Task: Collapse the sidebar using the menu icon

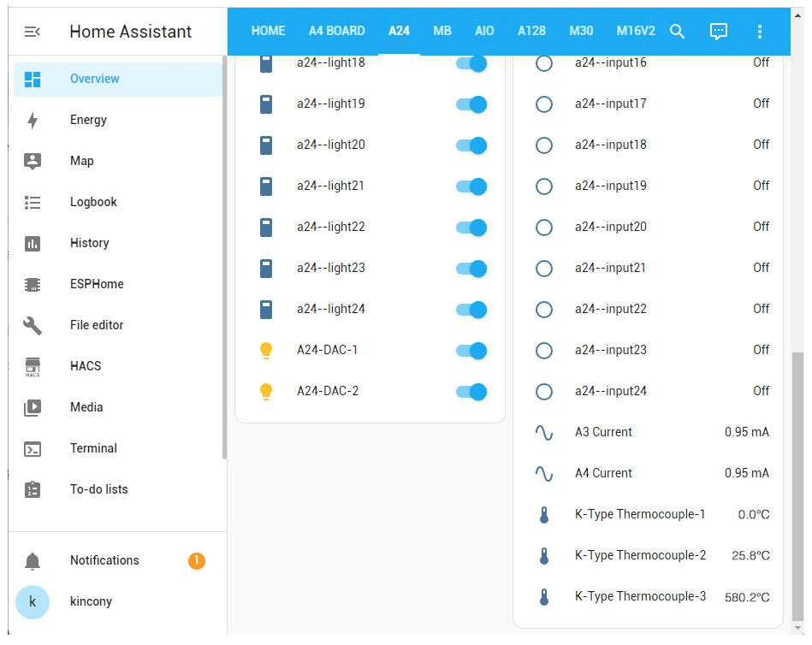Action: 33,32
